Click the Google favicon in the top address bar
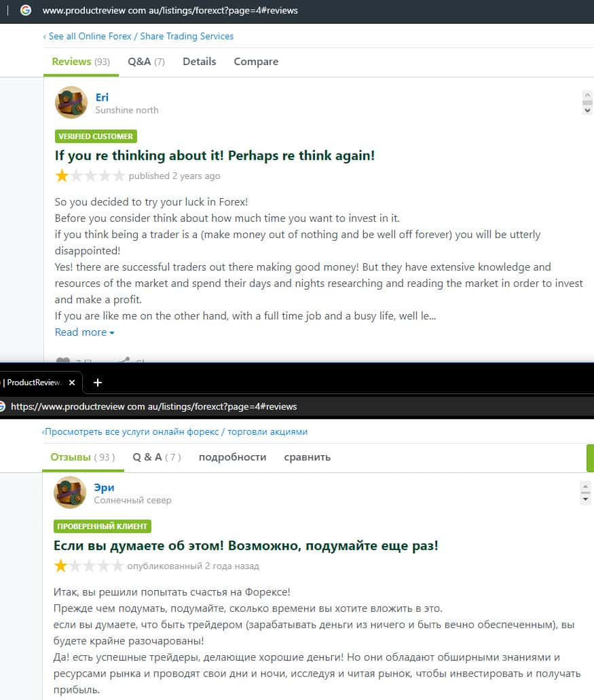 [26, 9]
